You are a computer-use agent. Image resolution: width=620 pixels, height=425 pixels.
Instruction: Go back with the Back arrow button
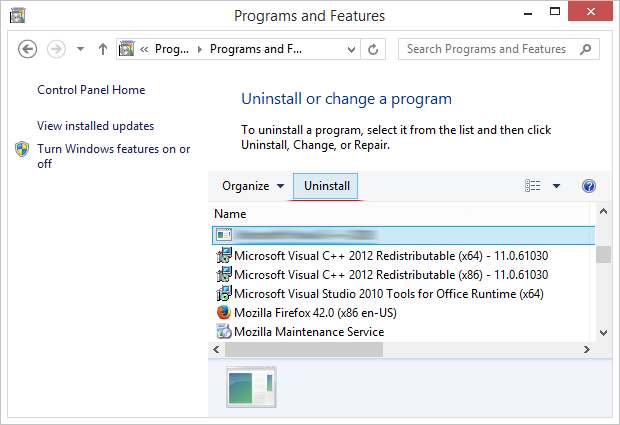point(27,49)
